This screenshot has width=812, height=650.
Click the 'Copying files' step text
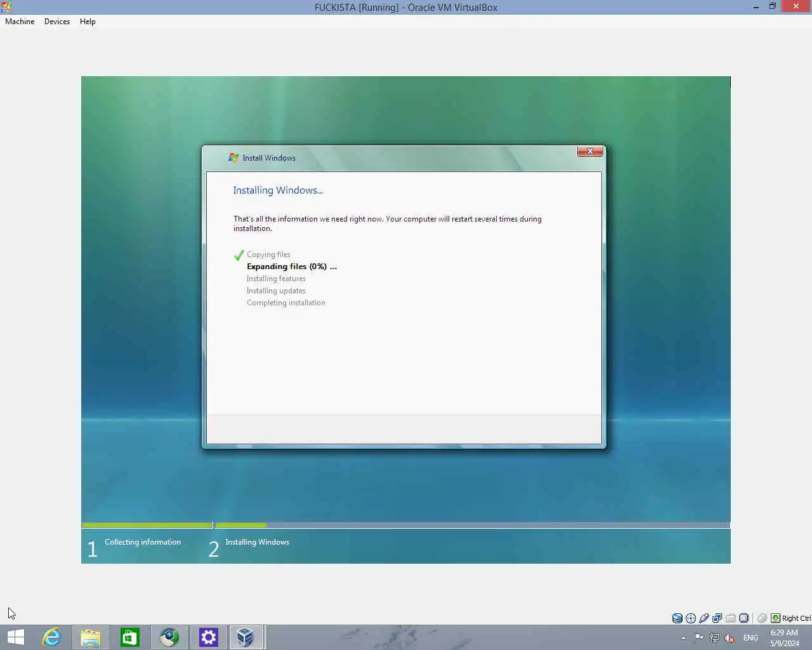268,255
